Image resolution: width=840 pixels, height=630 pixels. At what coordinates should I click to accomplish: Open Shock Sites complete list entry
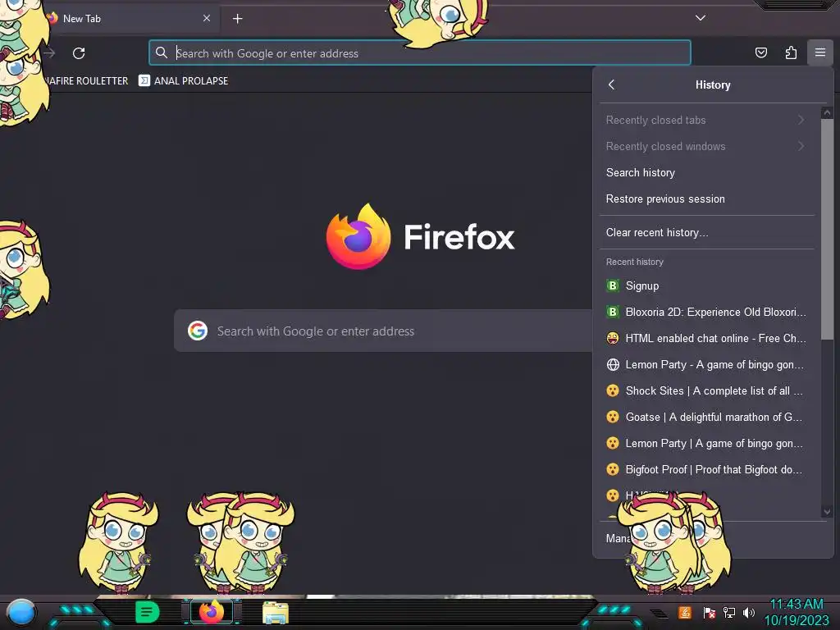[706, 390]
